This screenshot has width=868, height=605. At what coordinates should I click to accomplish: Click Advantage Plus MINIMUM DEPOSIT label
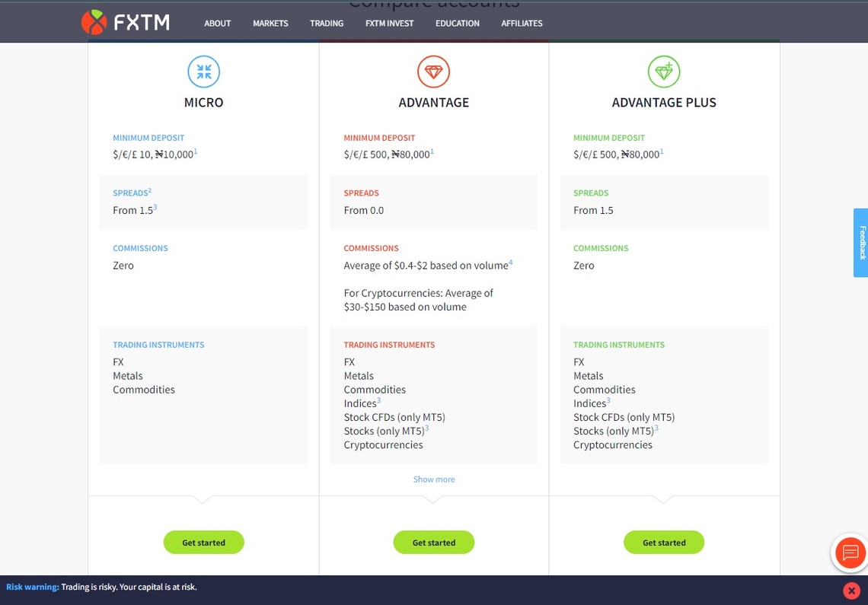coord(609,138)
